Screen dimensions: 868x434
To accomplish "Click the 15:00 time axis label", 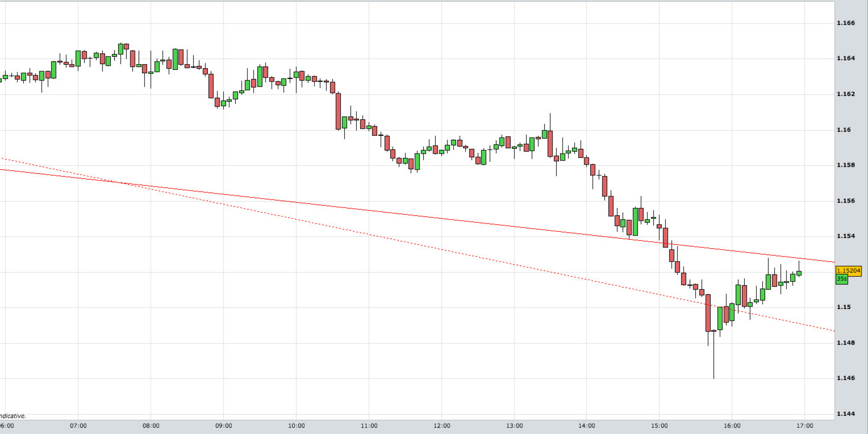I will click(659, 426).
